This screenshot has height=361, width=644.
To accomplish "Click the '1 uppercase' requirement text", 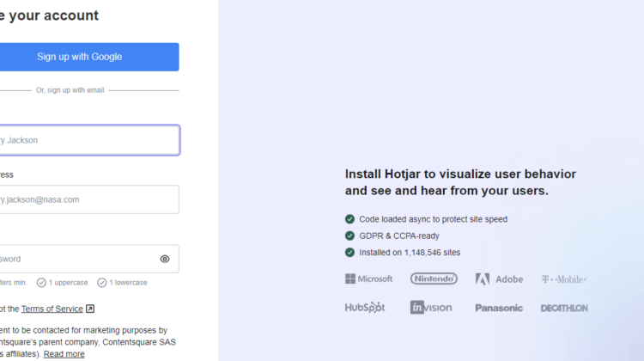I will coord(68,283).
